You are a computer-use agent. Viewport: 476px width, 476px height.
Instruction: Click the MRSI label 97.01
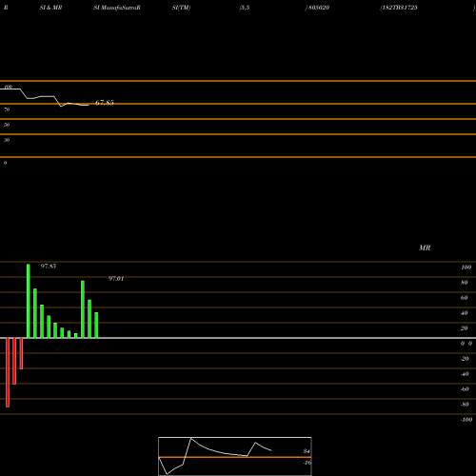[116, 279]
